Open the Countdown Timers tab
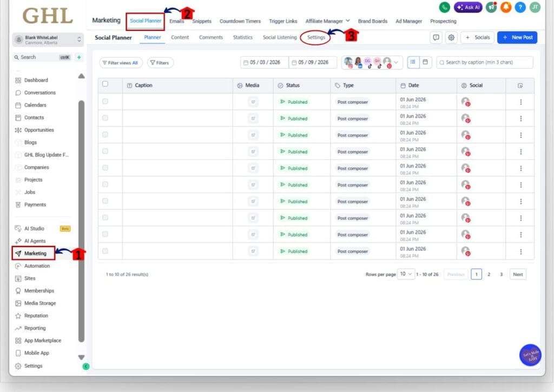The height and width of the screenshot is (392, 554). pos(240,21)
